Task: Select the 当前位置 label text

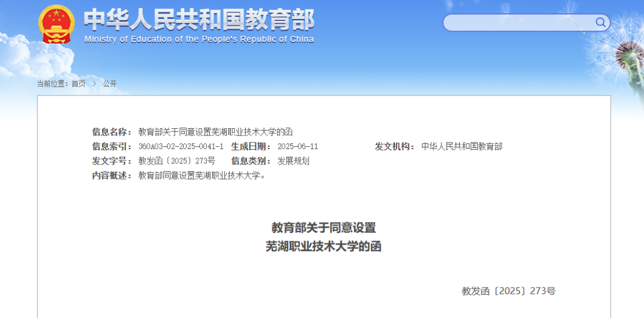Action: tap(52, 84)
